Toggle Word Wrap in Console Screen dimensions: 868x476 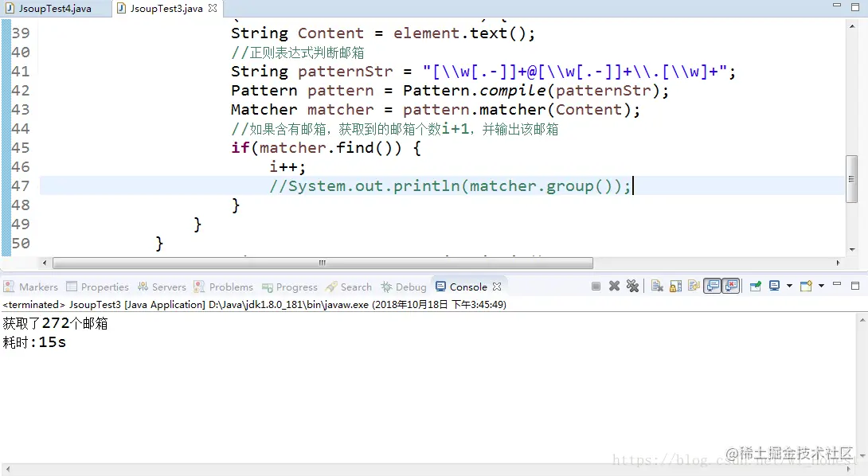(694, 286)
